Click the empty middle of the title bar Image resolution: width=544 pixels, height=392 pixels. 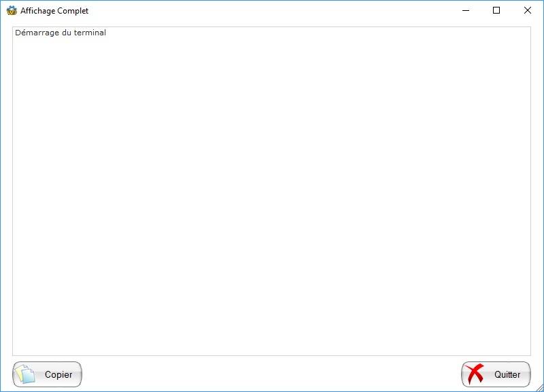(x=272, y=11)
